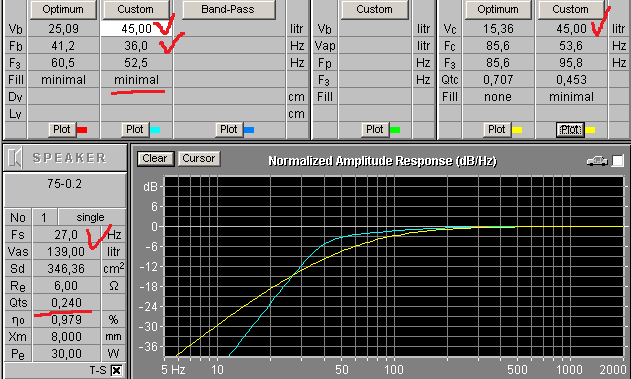
Task: Click the custom Fill value under 52,5
Action: pos(136,80)
